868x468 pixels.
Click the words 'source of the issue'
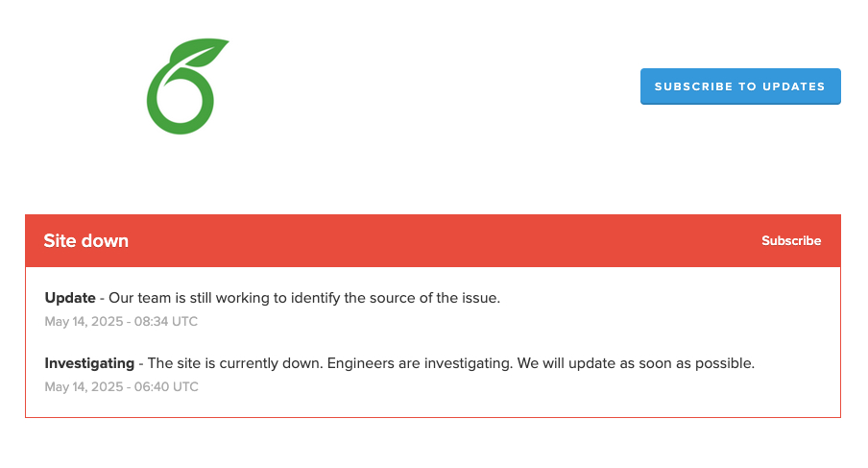tap(440, 298)
